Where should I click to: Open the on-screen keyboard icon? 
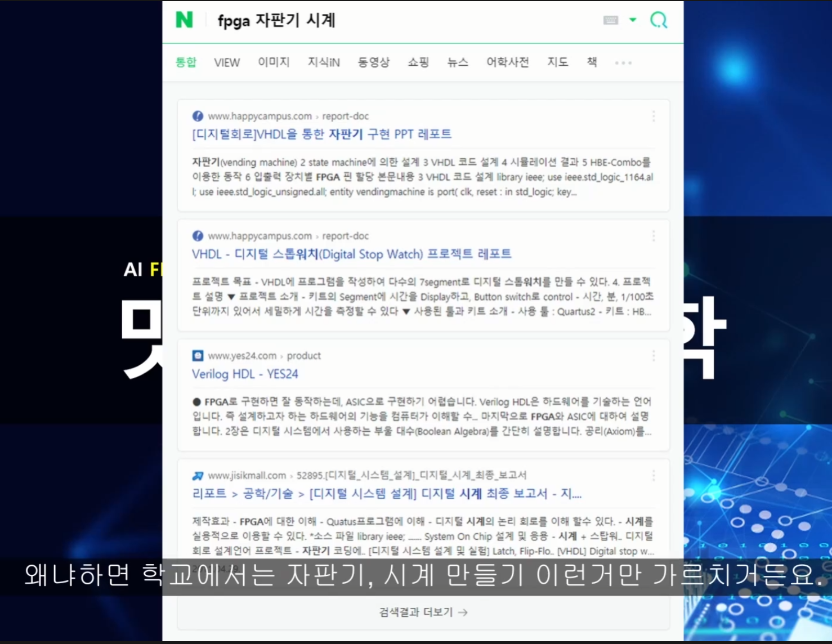click(611, 20)
